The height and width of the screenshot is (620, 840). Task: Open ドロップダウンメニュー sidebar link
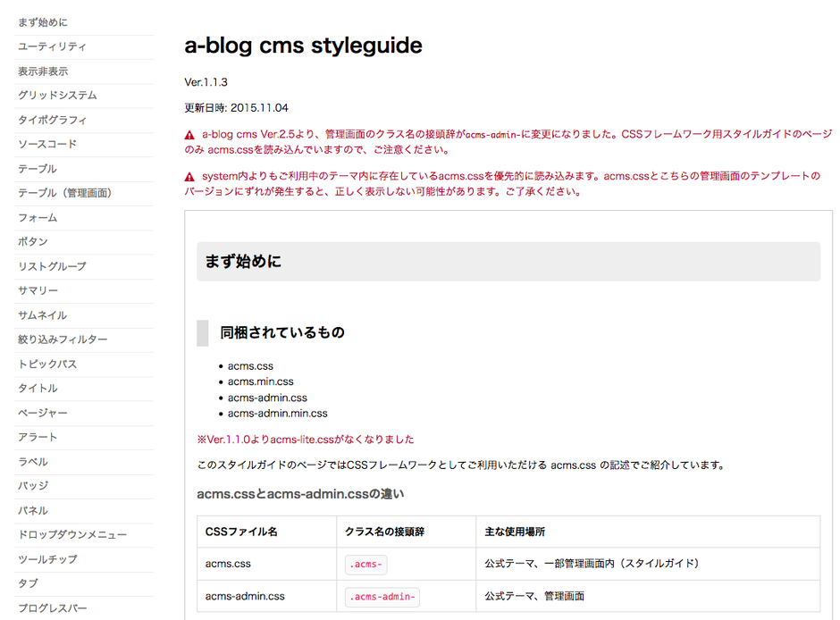point(72,534)
